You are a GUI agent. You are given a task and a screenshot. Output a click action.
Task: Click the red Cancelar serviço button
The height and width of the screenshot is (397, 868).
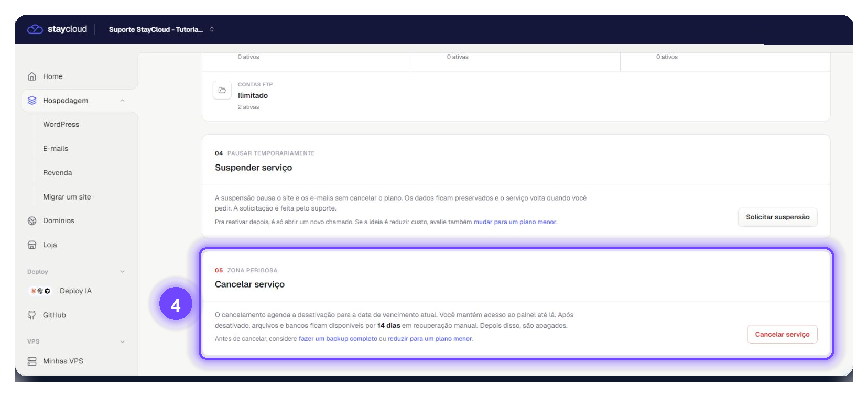click(782, 335)
